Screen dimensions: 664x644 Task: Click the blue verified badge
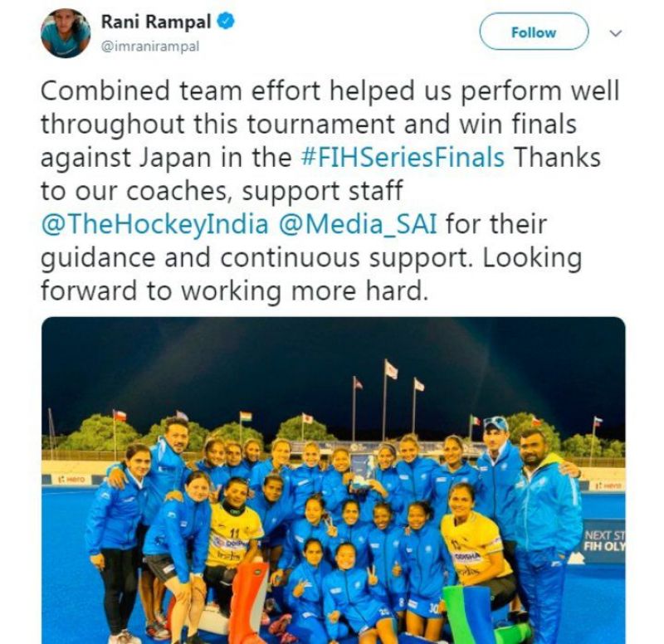pyautogui.click(x=226, y=22)
